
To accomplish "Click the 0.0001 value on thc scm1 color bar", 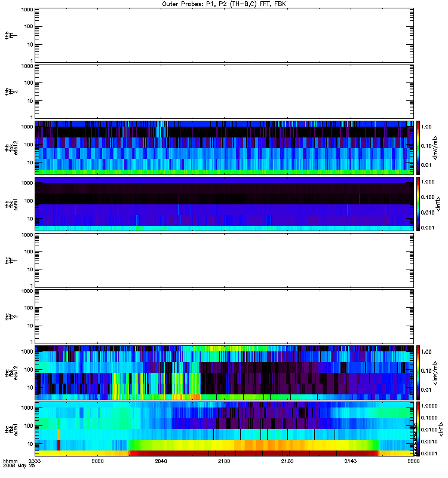I will point(429,454).
